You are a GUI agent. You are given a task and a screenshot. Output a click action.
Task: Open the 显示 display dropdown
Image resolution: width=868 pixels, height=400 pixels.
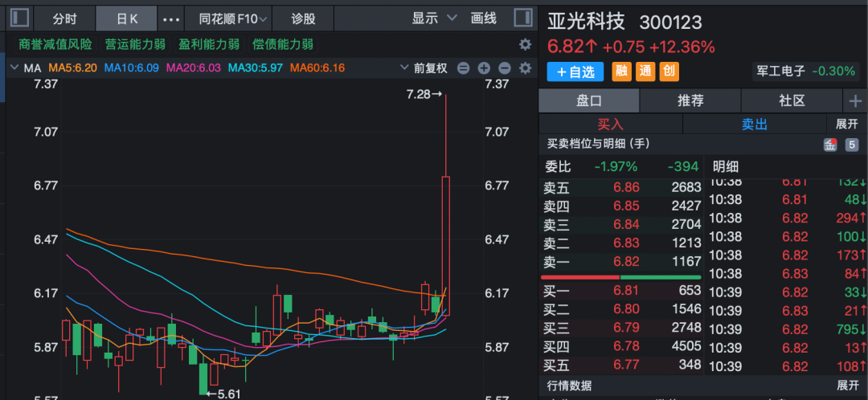click(x=434, y=18)
